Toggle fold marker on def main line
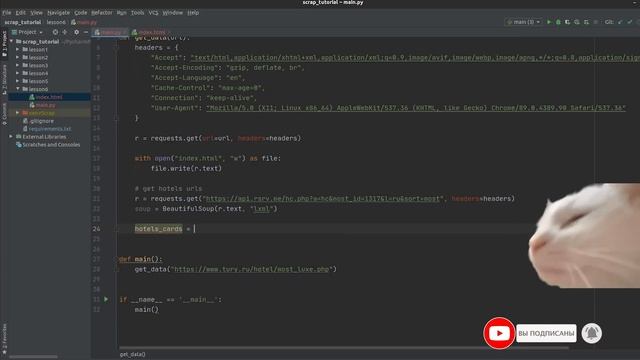 tap(116, 259)
